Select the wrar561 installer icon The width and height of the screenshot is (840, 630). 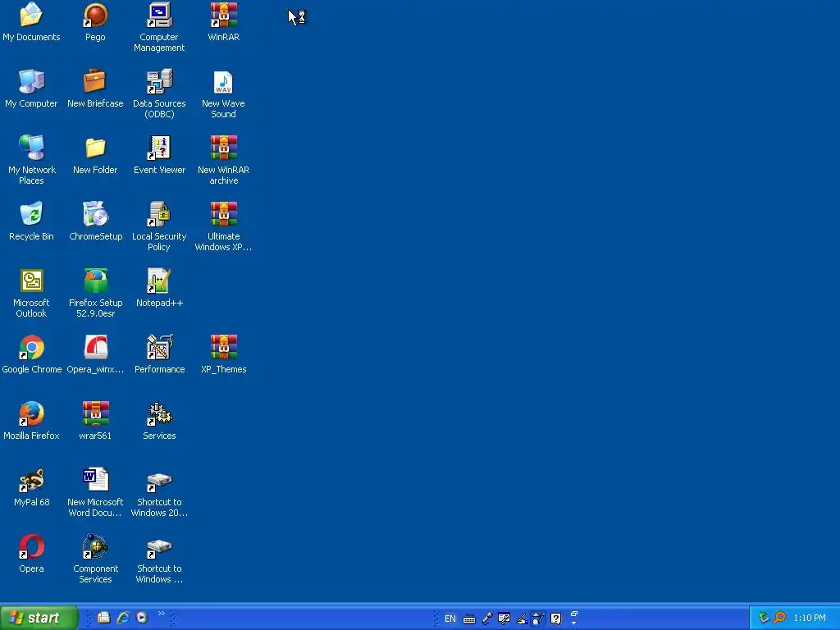pyautogui.click(x=95, y=421)
